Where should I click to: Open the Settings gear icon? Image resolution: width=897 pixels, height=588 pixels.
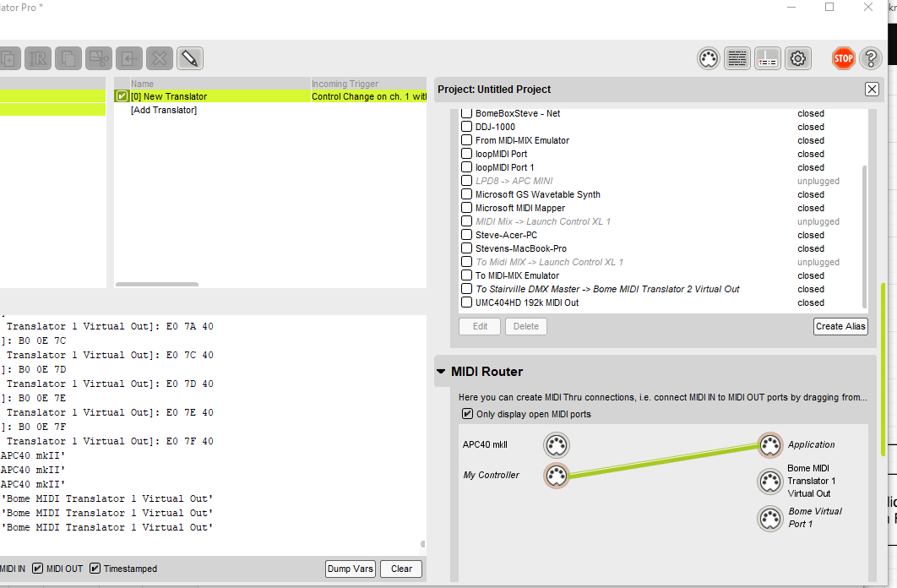[x=798, y=58]
